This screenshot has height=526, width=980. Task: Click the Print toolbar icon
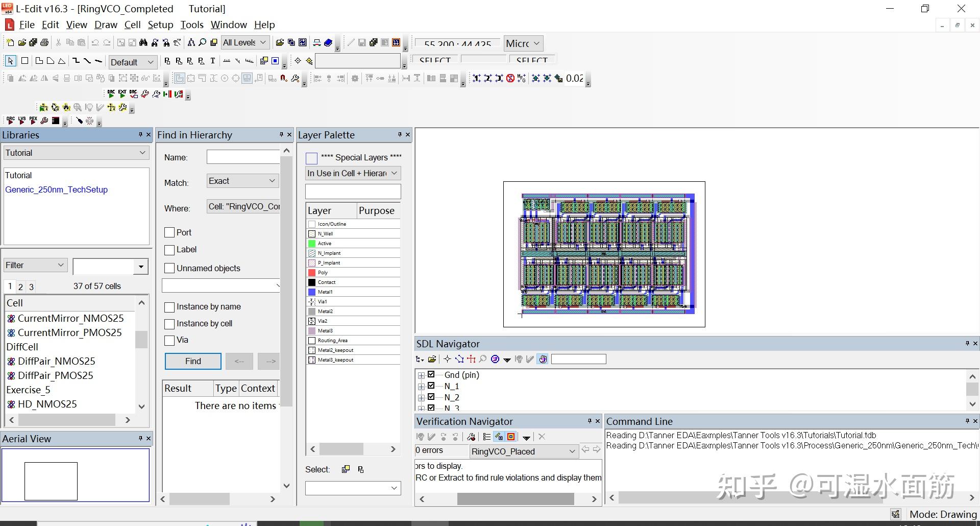(44, 42)
